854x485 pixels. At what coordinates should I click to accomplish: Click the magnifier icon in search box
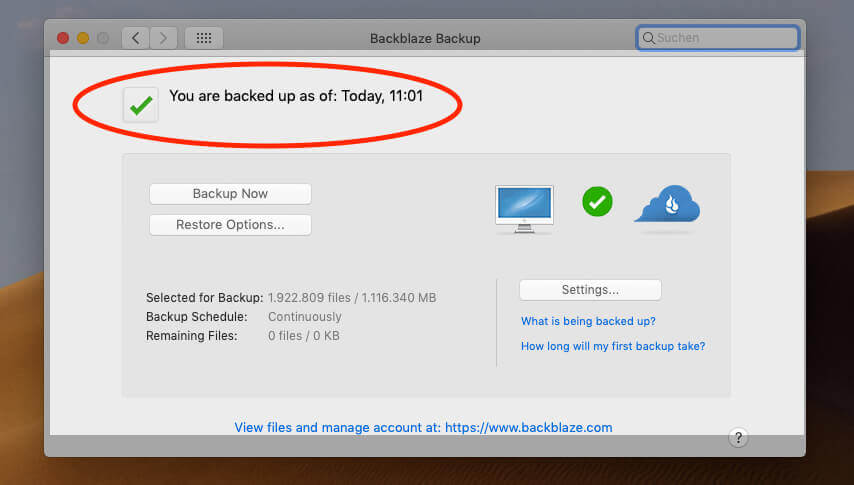coord(648,38)
